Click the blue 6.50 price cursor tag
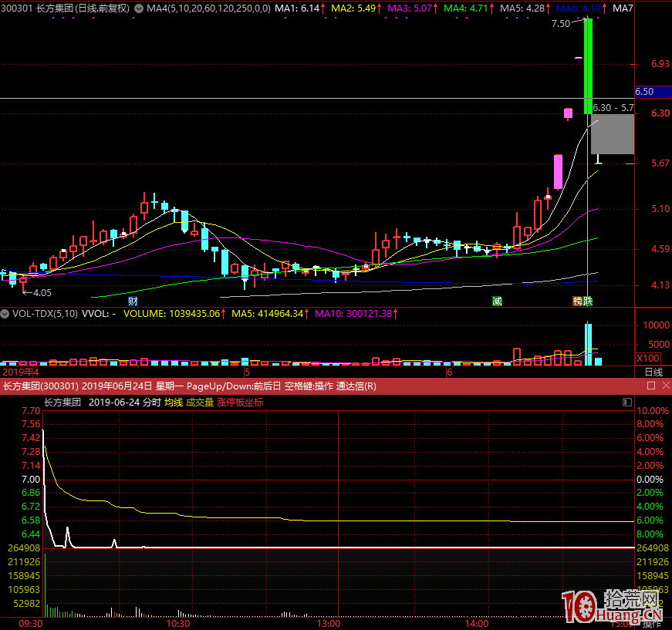The height and width of the screenshot is (630, 672). (653, 92)
